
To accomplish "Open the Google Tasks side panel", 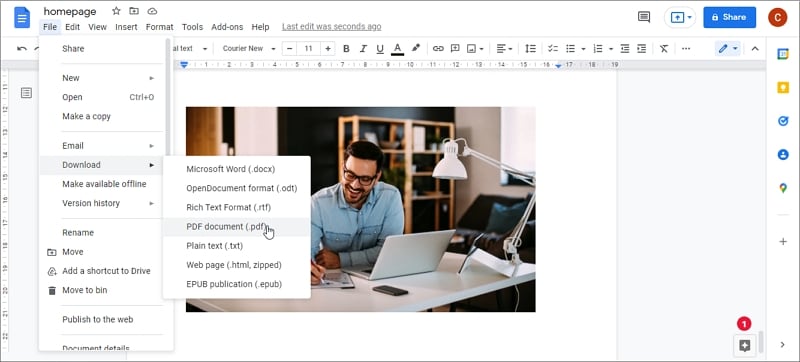I will coord(783,121).
